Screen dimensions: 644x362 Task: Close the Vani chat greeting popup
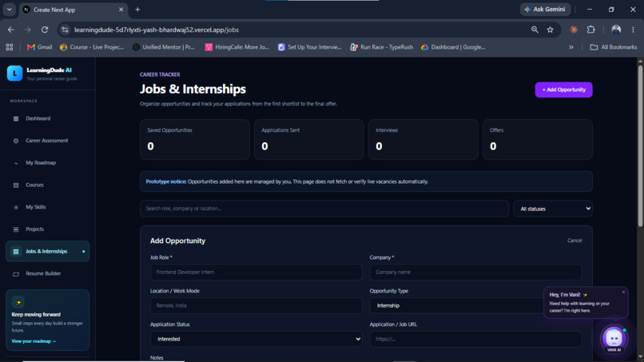click(x=623, y=292)
